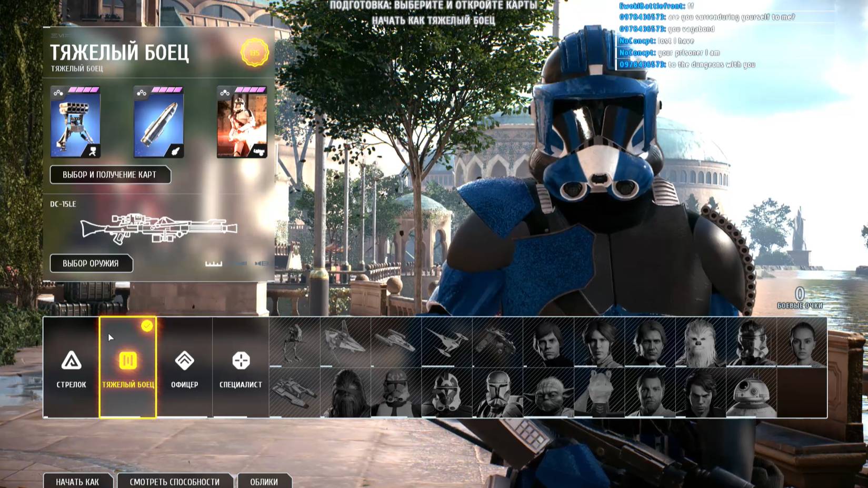Pick the AT-RT walker vehicle
Image resolution: width=868 pixels, height=488 pixels.
(295, 342)
